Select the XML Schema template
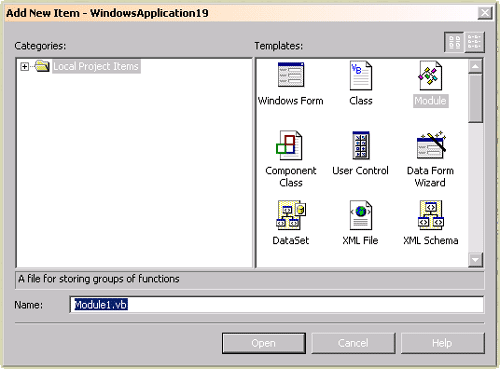Viewport: 500px width, 369px height. [x=431, y=215]
